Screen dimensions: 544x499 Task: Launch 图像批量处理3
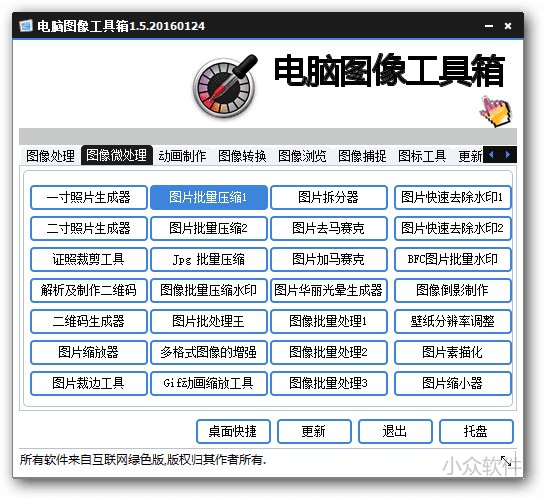329,383
